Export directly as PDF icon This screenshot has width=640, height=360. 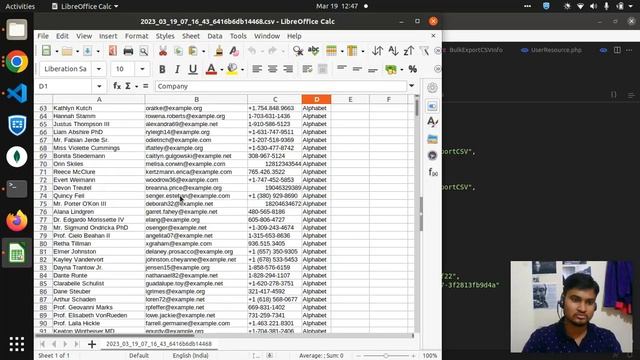pos(113,51)
